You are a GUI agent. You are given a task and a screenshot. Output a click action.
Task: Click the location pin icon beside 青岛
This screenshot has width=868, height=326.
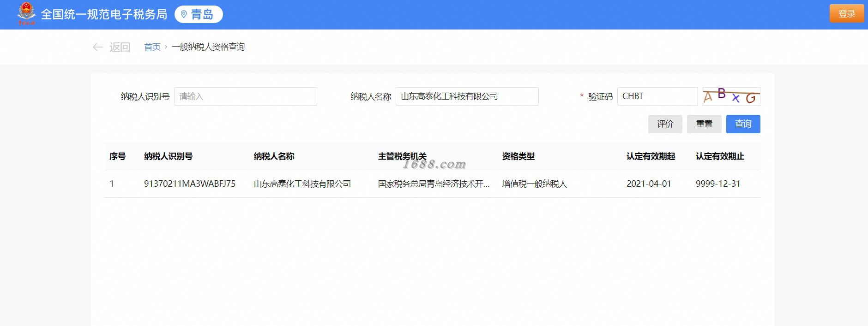pos(184,14)
